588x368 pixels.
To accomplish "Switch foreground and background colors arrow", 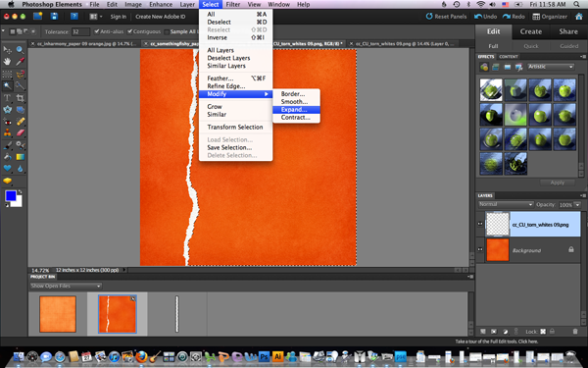I will pyautogui.click(x=20, y=192).
